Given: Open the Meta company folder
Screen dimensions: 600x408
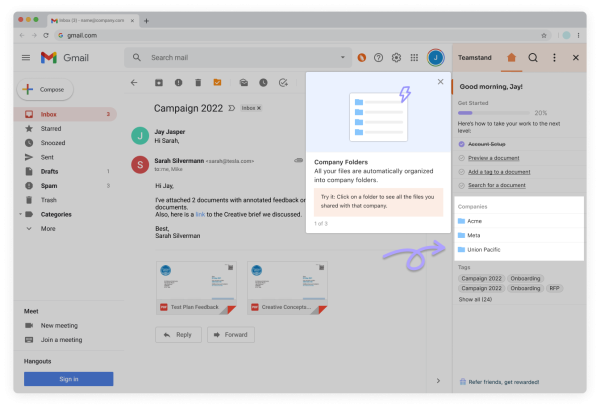Looking at the screenshot, I should 519,235.
